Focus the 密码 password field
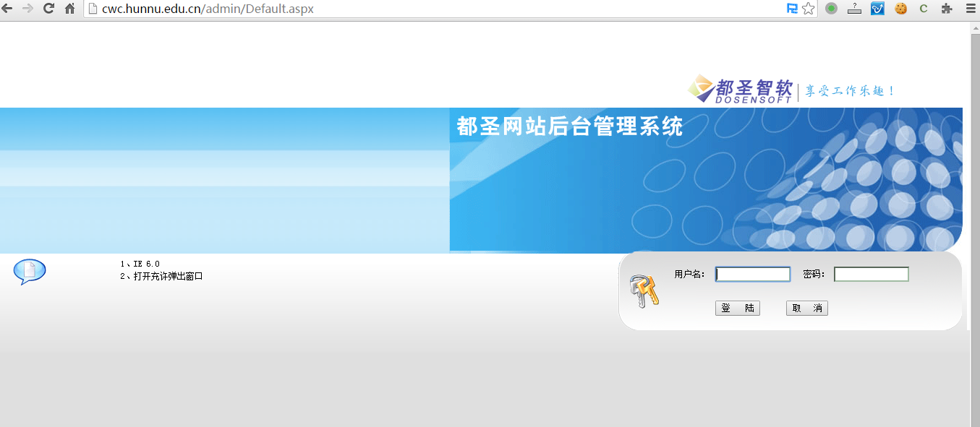 tap(872, 275)
